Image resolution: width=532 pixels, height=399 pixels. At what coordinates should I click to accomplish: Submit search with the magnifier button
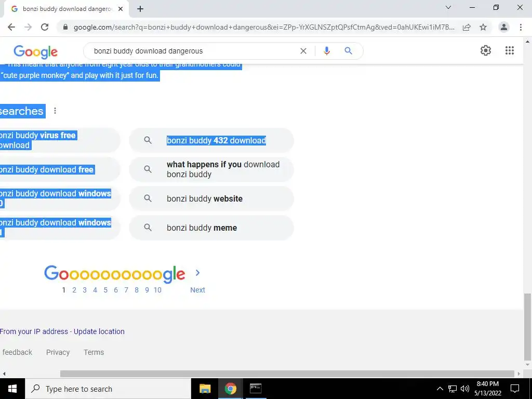click(348, 51)
